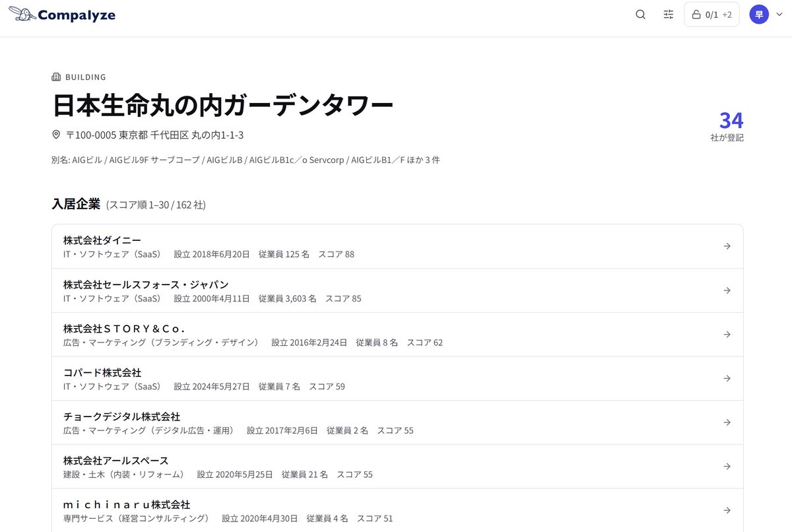
Task: Click the 34 社が登記 registered count
Action: click(727, 126)
